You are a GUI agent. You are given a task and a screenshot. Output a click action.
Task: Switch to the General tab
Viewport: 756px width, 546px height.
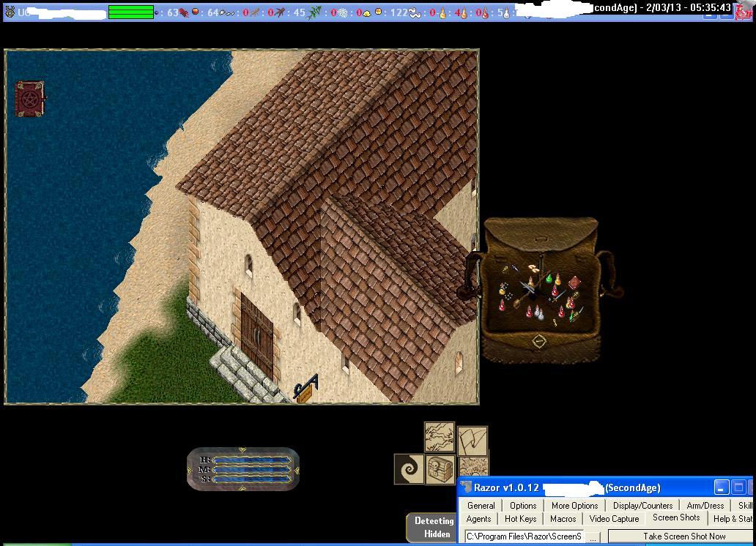click(481, 505)
